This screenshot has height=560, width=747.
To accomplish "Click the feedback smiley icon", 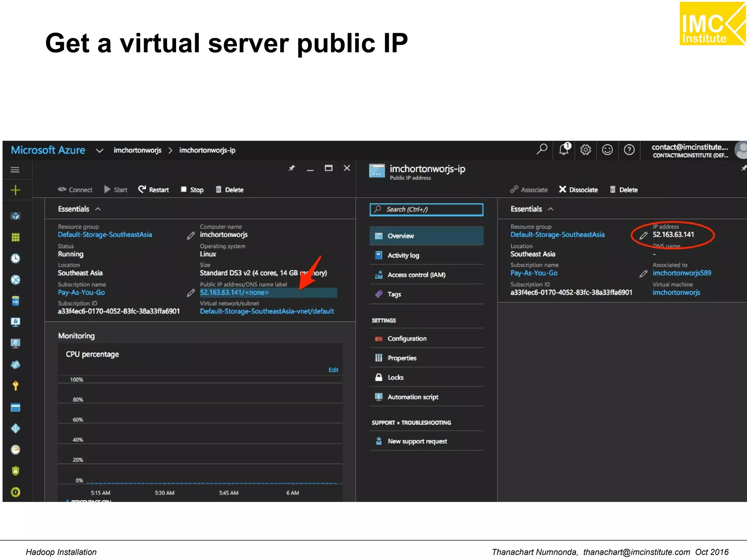I will (607, 150).
